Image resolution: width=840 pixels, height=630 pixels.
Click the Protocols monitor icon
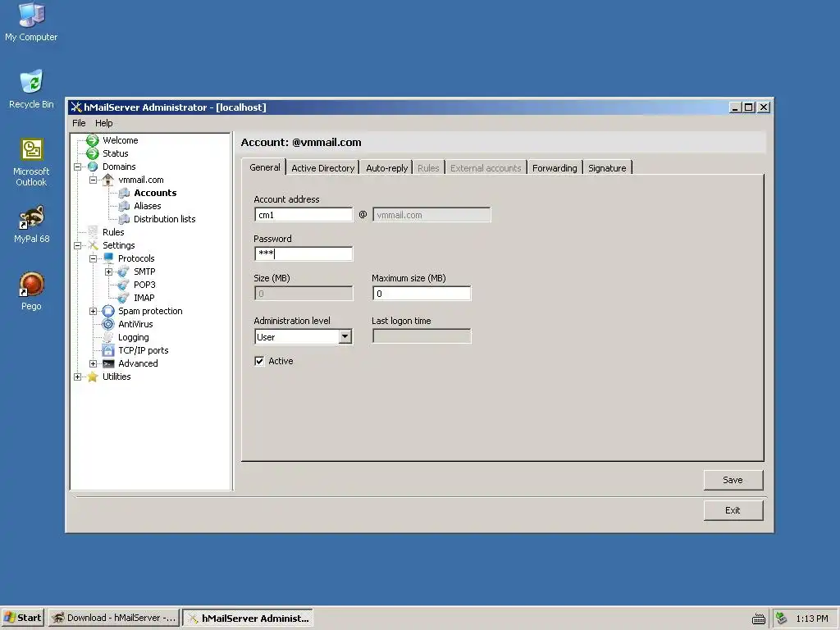pyautogui.click(x=108, y=258)
